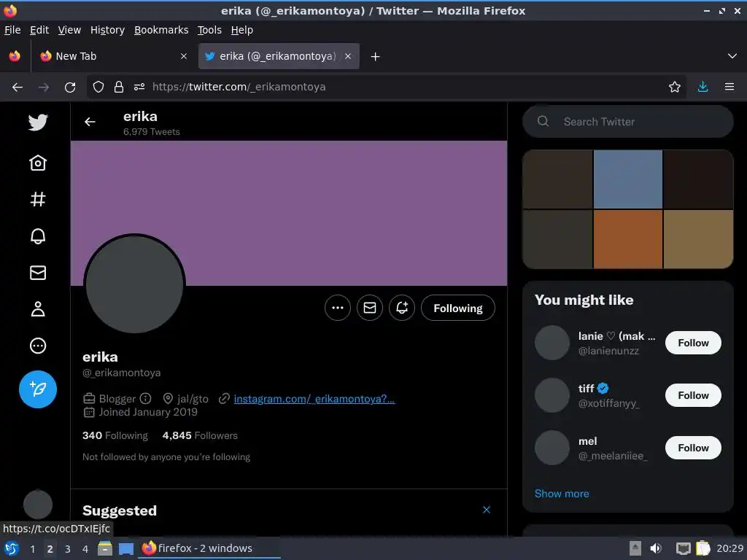
Task: Open the instagram.com/_erikamontoya link
Action: tap(314, 399)
